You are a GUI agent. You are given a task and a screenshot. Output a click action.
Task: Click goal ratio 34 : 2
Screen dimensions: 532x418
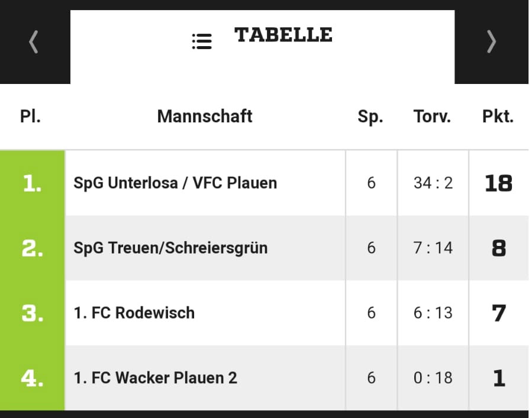[x=433, y=183]
